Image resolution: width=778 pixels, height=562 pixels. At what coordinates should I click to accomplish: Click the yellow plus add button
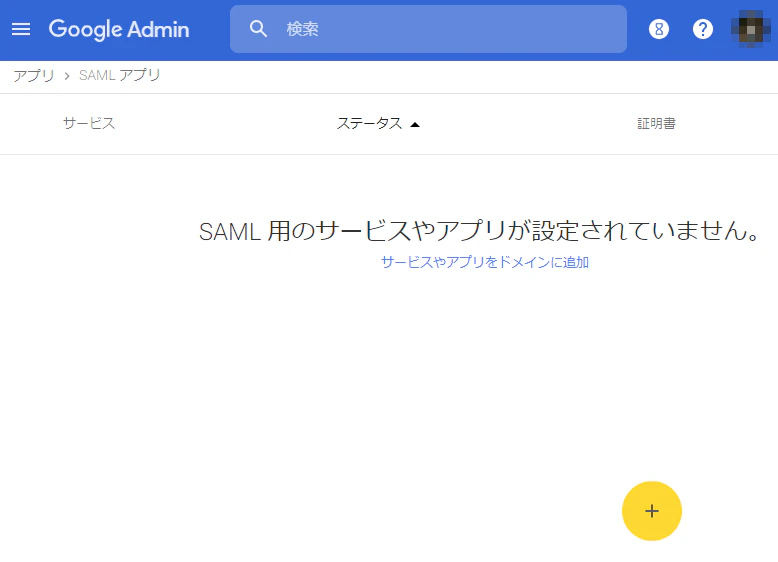click(x=651, y=511)
